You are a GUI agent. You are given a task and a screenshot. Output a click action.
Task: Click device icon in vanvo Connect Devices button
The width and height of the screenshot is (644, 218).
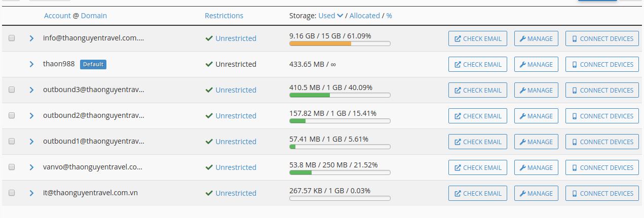click(x=575, y=167)
